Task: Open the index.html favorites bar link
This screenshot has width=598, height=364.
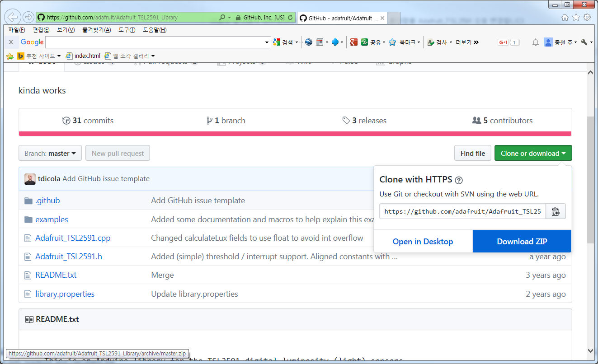Action: point(83,56)
